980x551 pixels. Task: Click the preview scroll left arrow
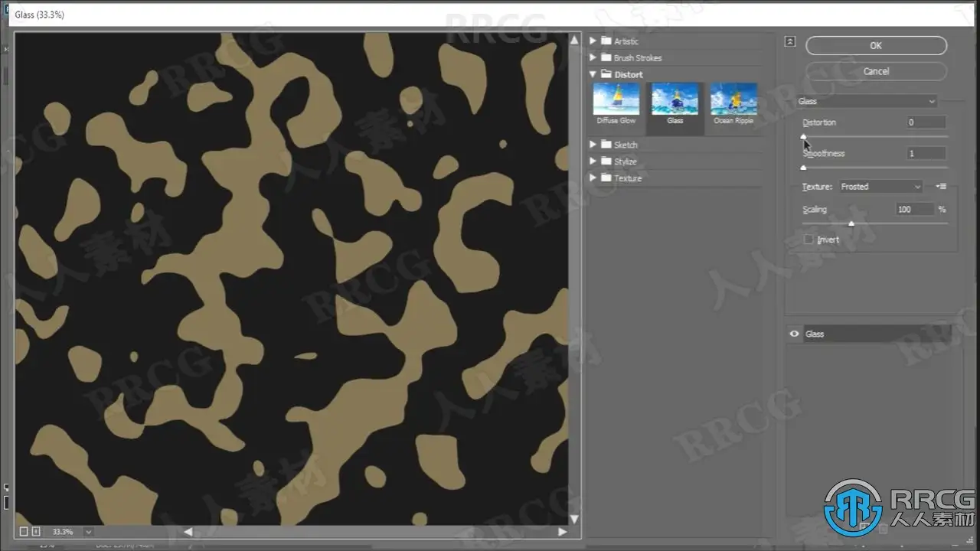pos(188,531)
